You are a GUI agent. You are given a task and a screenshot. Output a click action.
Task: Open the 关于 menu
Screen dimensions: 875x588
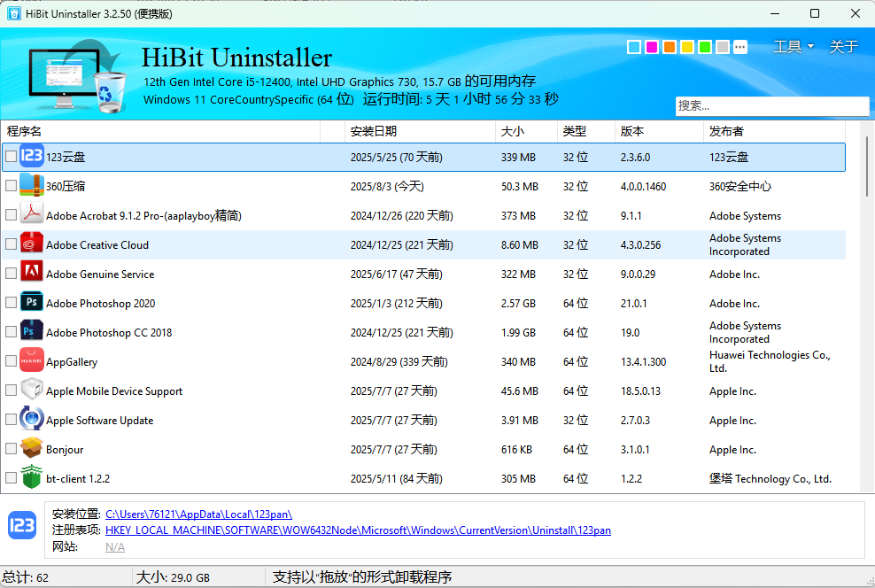843,47
